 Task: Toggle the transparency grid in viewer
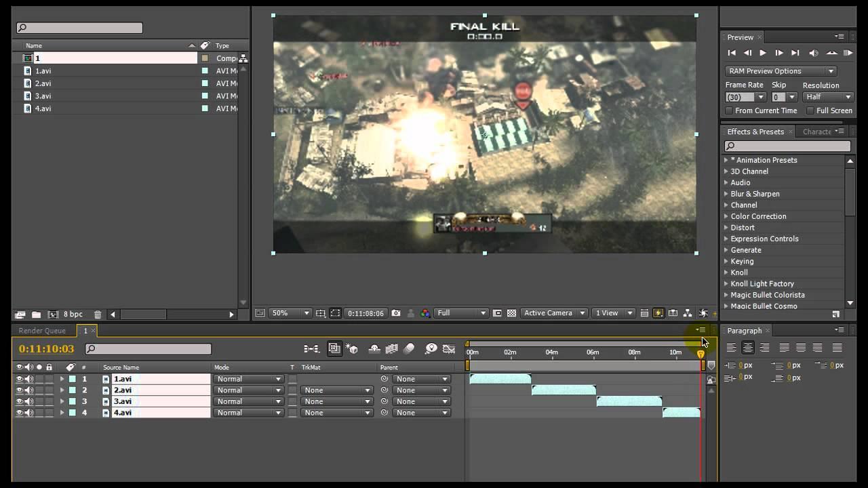[x=512, y=313]
